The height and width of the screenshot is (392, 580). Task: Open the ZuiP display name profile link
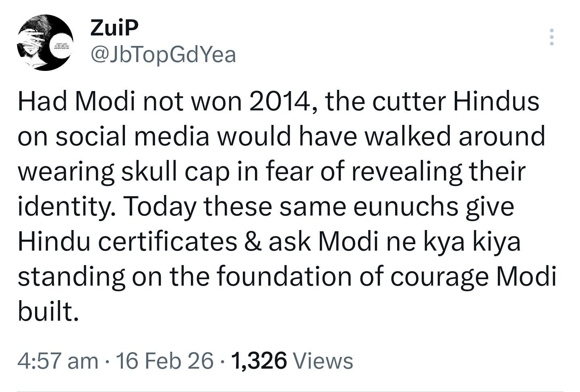point(114,28)
